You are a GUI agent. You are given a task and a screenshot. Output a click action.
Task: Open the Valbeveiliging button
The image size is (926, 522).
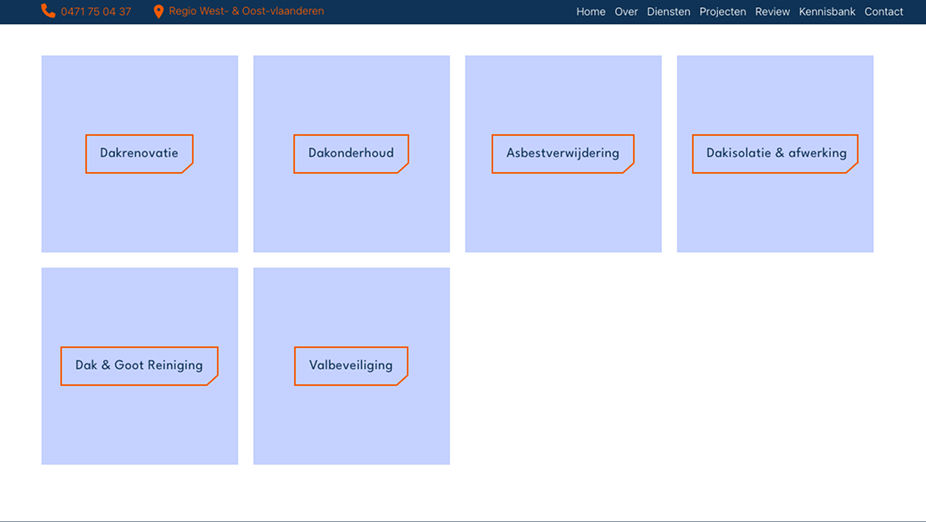pos(351,366)
